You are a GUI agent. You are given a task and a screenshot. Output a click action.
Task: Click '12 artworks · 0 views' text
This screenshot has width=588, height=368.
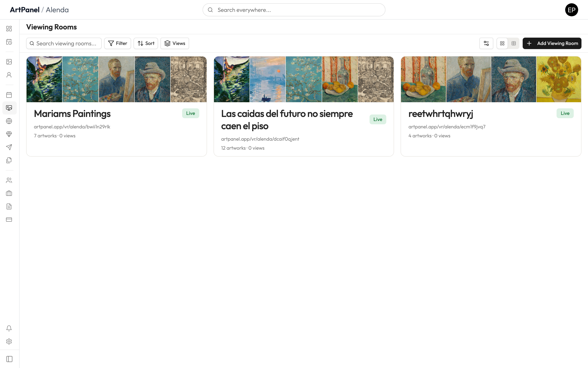[x=243, y=148]
